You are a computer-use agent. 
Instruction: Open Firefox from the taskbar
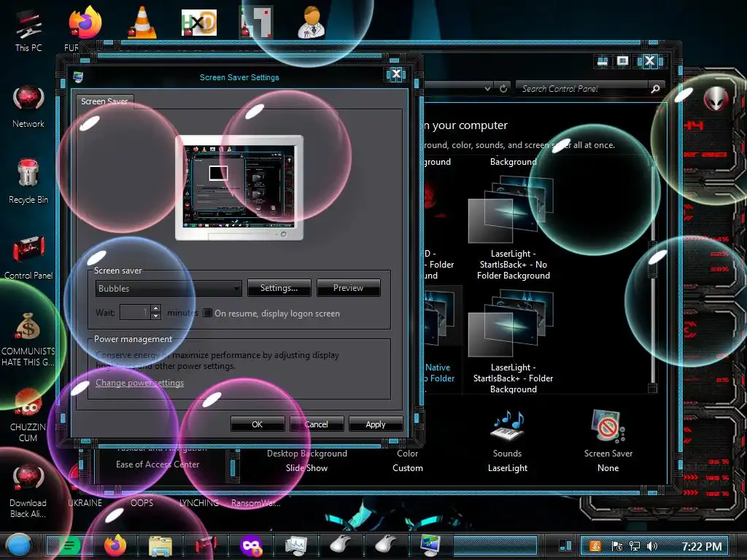[115, 545]
